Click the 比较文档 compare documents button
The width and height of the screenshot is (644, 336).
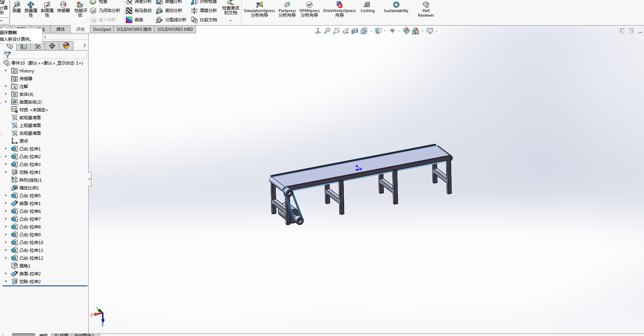[204, 20]
